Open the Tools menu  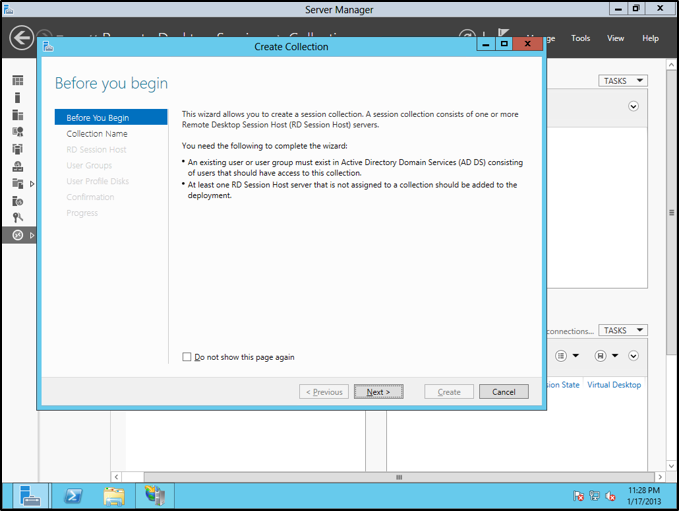[x=580, y=38]
